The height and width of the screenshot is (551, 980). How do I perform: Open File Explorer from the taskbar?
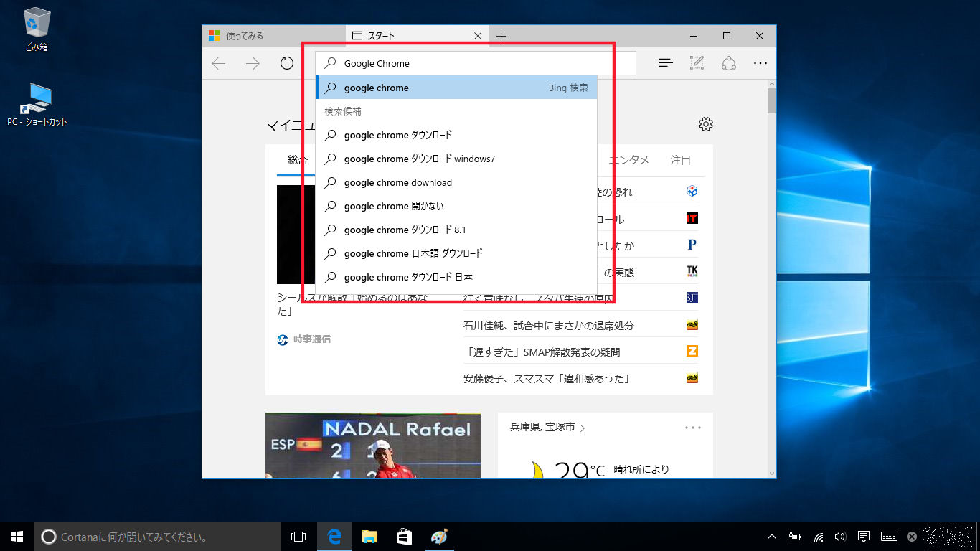(369, 537)
